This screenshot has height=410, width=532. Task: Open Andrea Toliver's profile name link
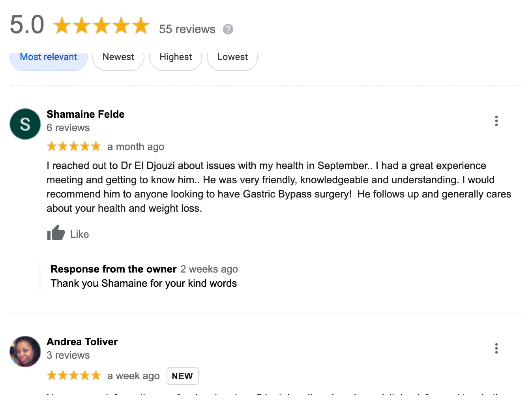point(82,342)
